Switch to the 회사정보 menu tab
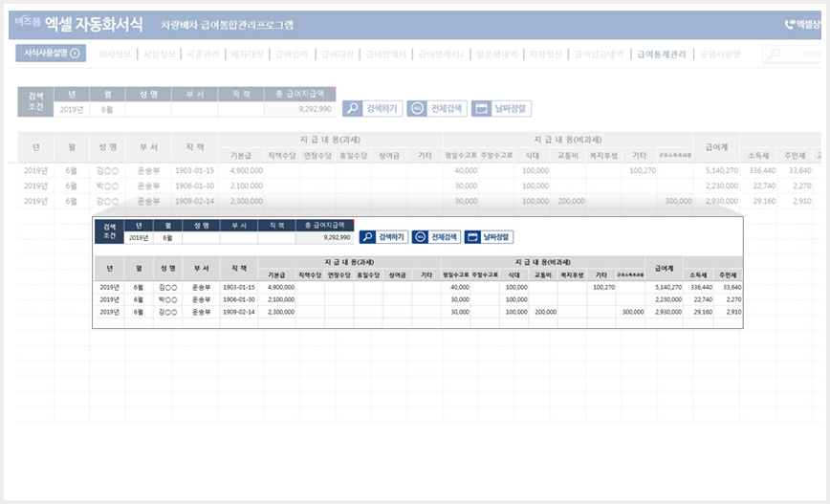 tap(115, 54)
